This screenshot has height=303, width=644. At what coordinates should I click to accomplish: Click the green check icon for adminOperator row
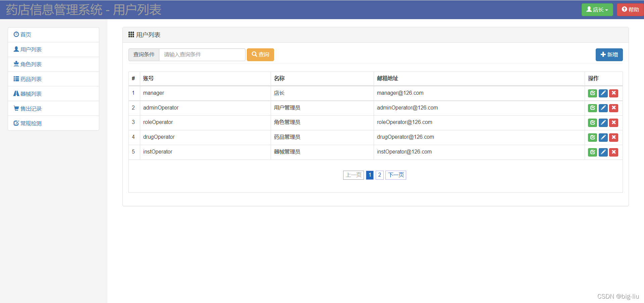point(592,108)
